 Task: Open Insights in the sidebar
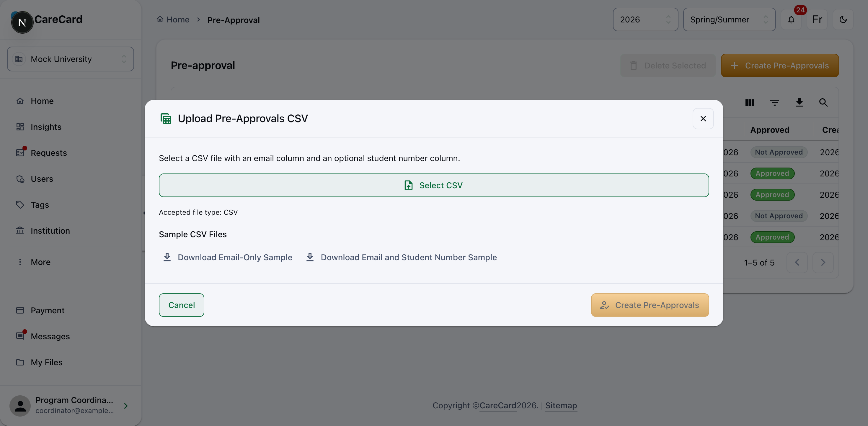[71, 127]
